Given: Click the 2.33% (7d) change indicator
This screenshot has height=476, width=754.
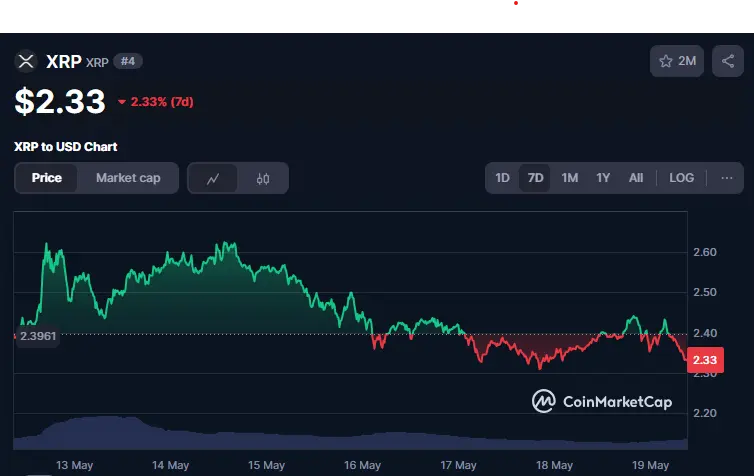Looking at the screenshot, I should tap(156, 102).
